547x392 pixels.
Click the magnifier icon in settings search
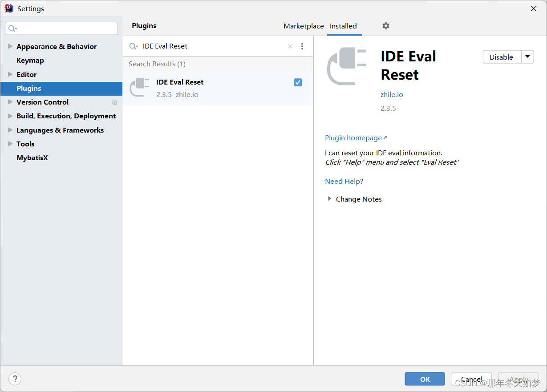(x=12, y=28)
